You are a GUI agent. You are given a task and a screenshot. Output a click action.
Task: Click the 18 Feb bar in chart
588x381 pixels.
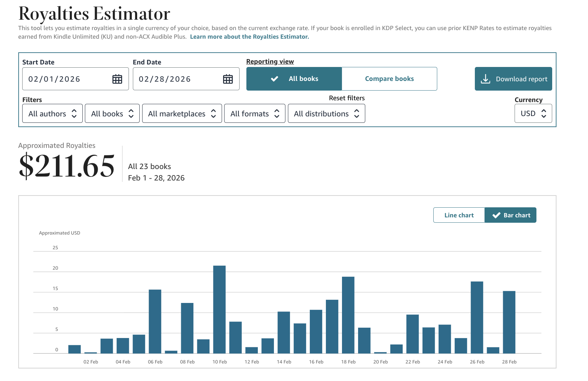(x=348, y=315)
